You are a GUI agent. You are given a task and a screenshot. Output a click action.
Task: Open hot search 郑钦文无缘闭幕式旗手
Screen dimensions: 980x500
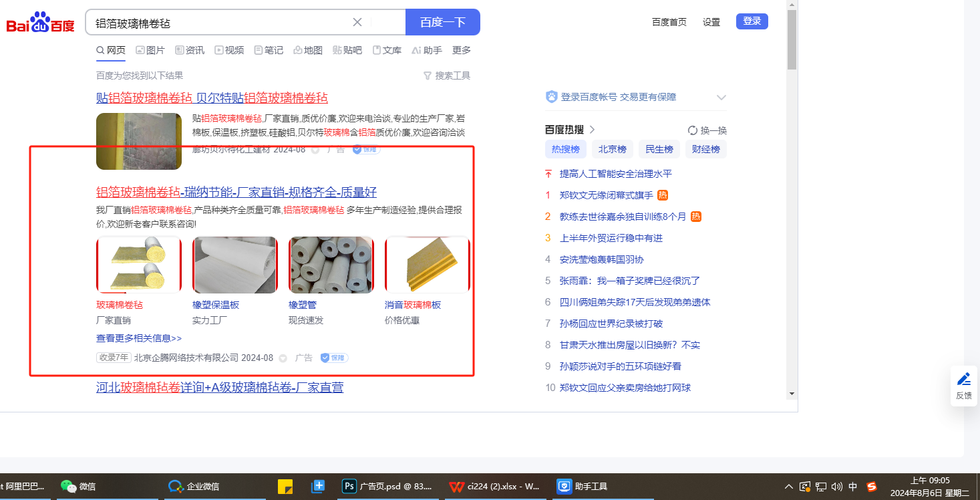pos(607,195)
